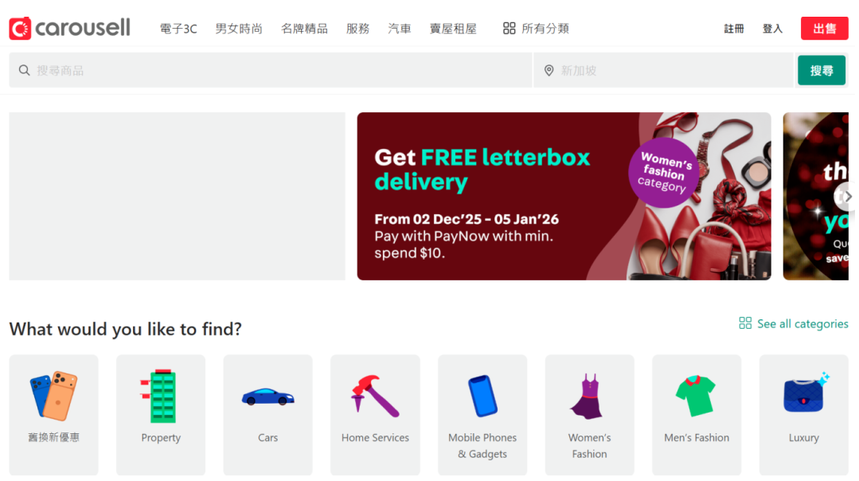Image resolution: width=859 pixels, height=481 pixels.
Task: Click the Carousell logo
Action: click(70, 28)
